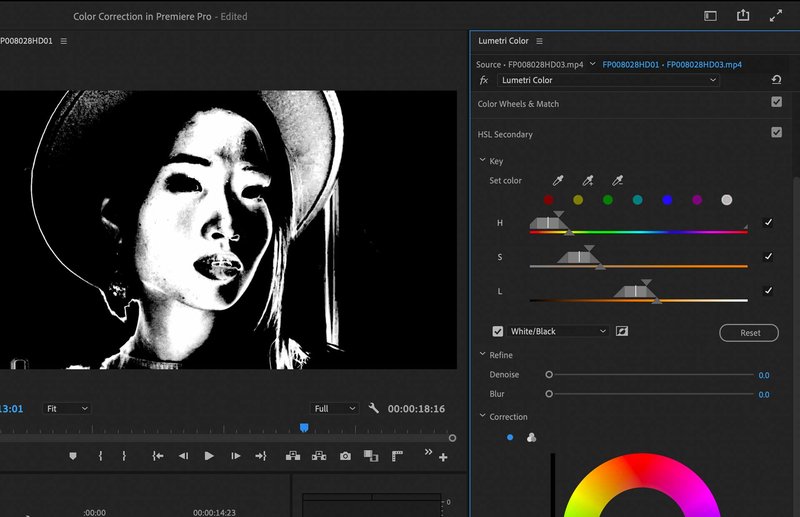Open the Lumetri Color panel menu

point(539,41)
